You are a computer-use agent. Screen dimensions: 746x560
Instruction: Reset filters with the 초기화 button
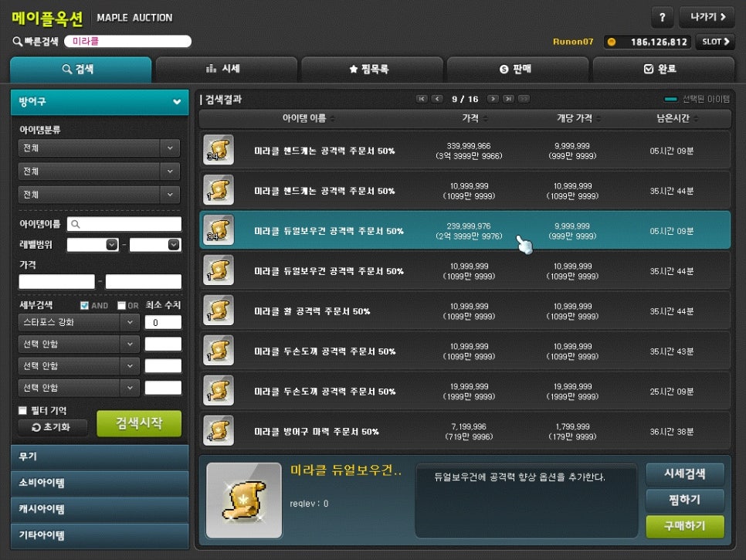[x=53, y=427]
